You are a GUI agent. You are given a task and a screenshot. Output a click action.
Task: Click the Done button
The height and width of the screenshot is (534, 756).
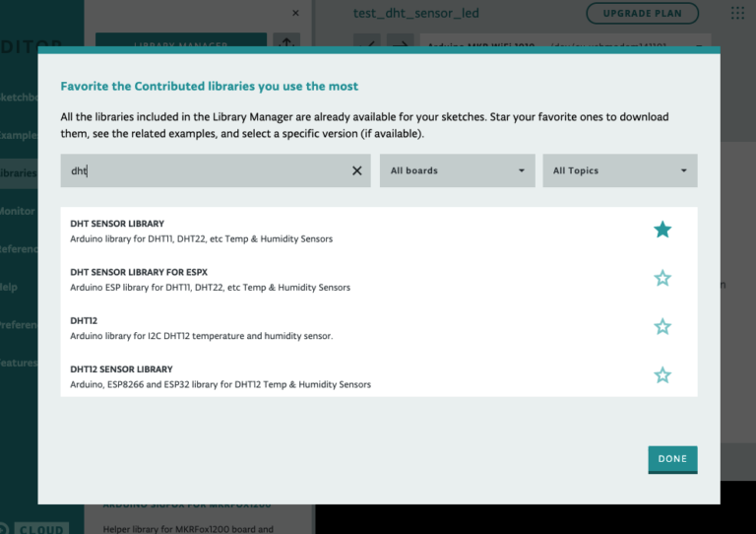[672, 459]
